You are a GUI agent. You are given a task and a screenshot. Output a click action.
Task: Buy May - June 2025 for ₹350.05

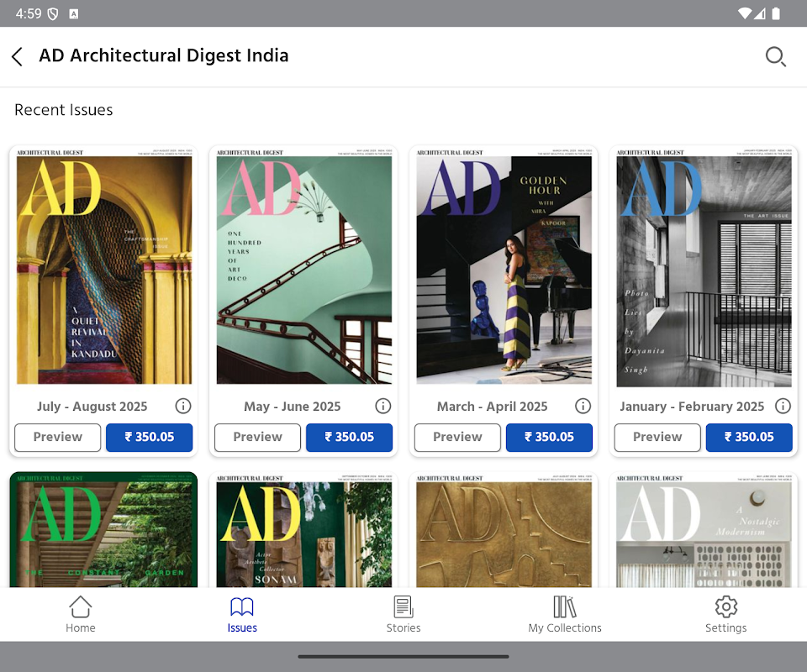(x=349, y=437)
